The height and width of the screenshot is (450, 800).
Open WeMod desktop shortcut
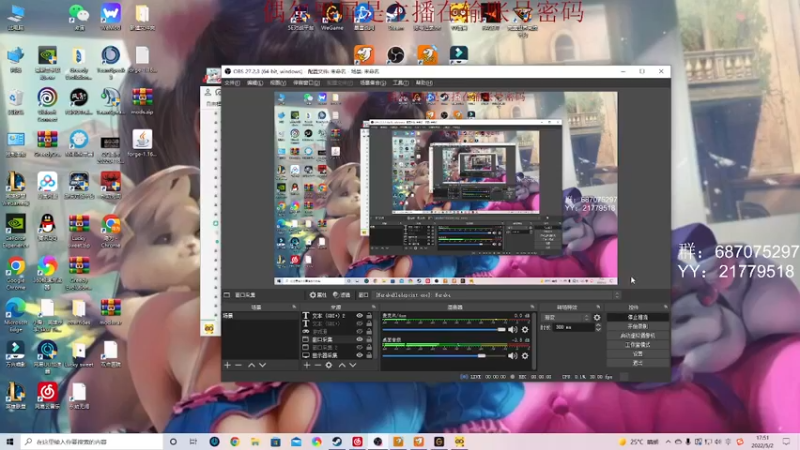[x=111, y=17]
